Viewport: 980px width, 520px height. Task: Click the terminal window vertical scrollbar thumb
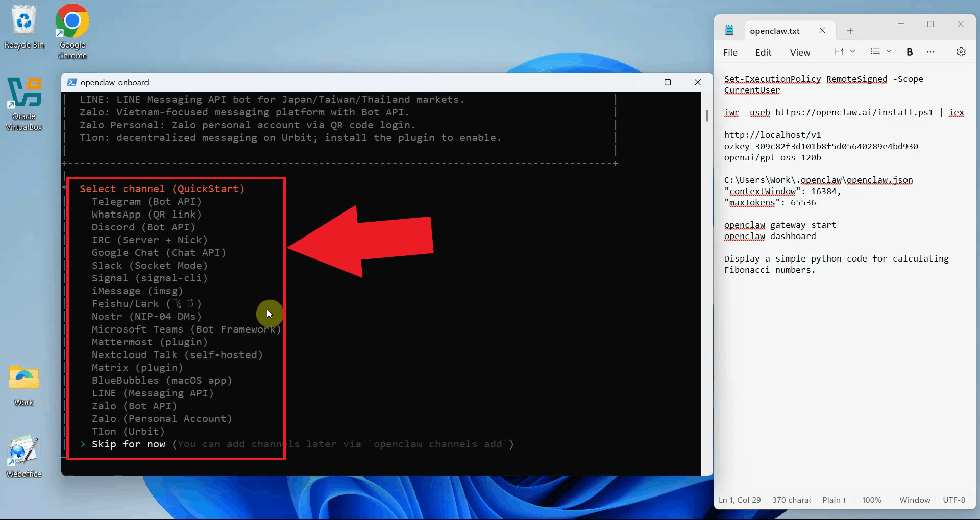coord(707,116)
